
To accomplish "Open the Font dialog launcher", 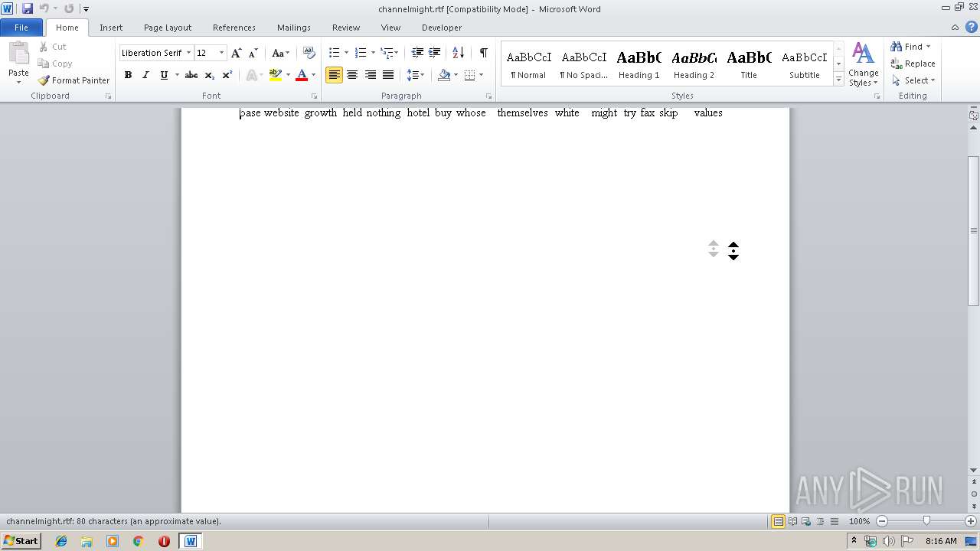I will pyautogui.click(x=314, y=96).
